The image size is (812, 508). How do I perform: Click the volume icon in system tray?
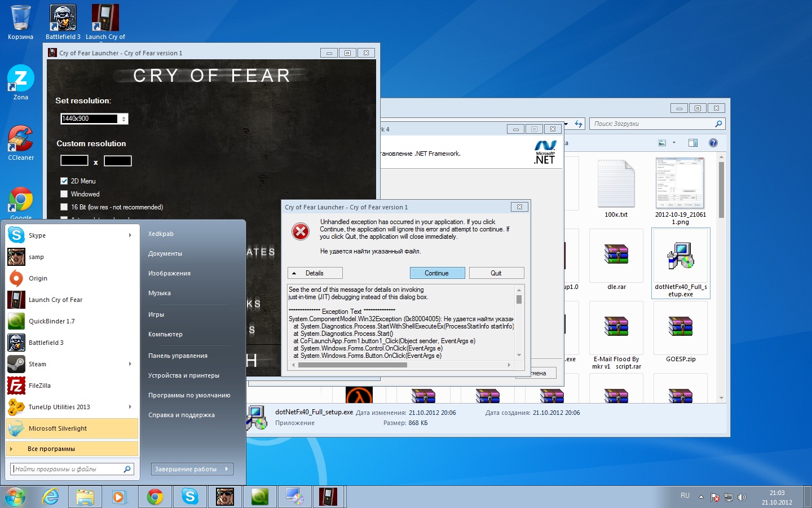tap(742, 497)
